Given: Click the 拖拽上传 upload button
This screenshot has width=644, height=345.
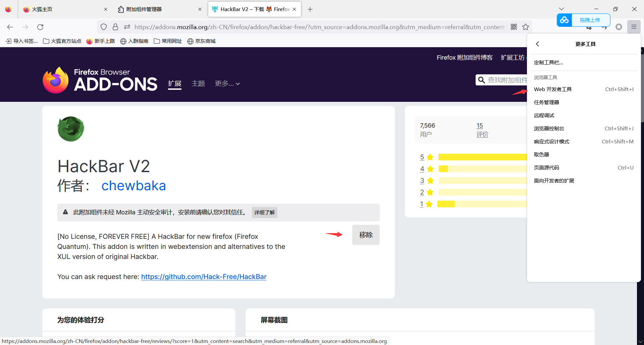Looking at the screenshot, I should [x=590, y=20].
